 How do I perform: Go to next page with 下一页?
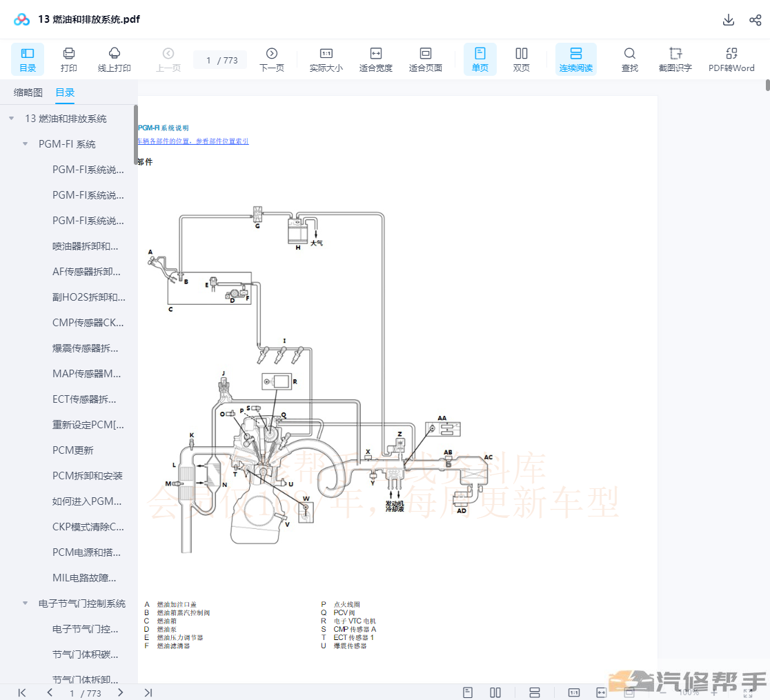(x=272, y=59)
